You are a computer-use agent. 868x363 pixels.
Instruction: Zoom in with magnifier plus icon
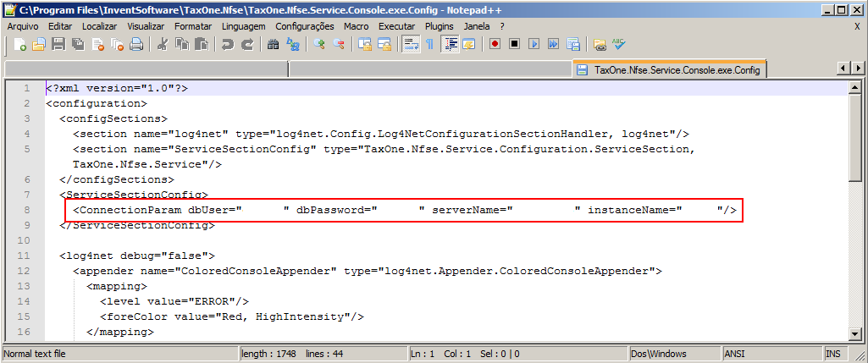pyautogui.click(x=319, y=45)
